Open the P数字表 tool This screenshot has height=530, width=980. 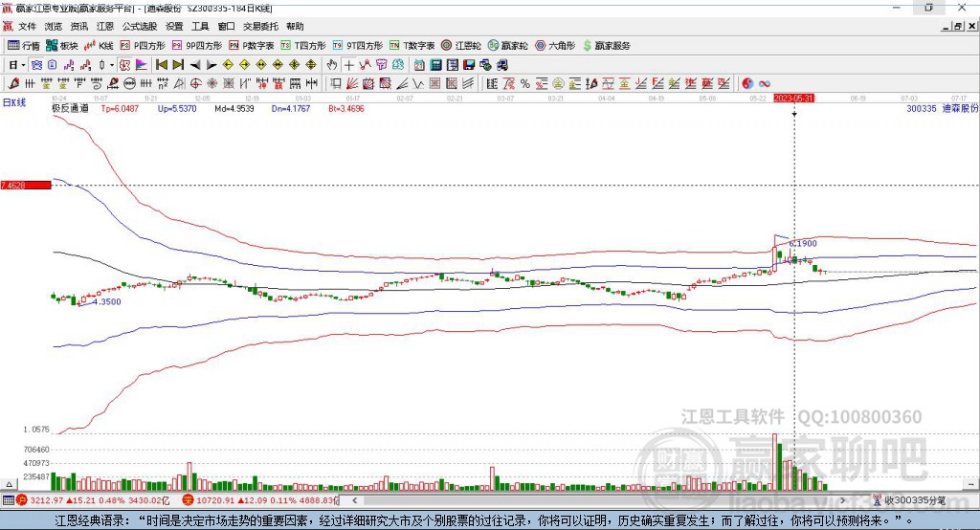click(x=252, y=46)
